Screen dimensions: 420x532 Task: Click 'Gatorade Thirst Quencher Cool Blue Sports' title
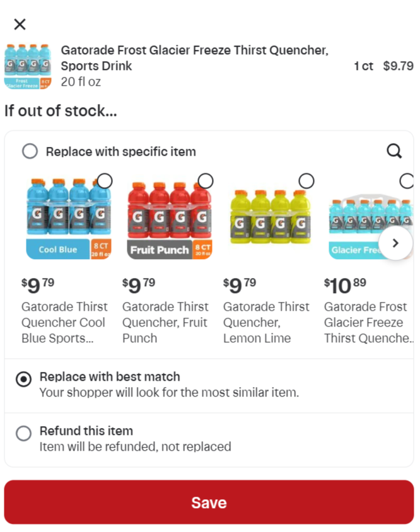tap(64, 322)
